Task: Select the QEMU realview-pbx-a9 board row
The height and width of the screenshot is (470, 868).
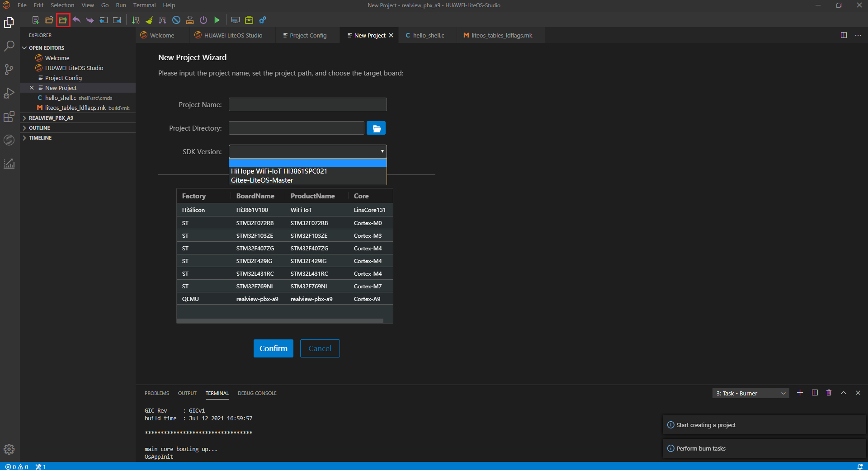Action: click(285, 299)
